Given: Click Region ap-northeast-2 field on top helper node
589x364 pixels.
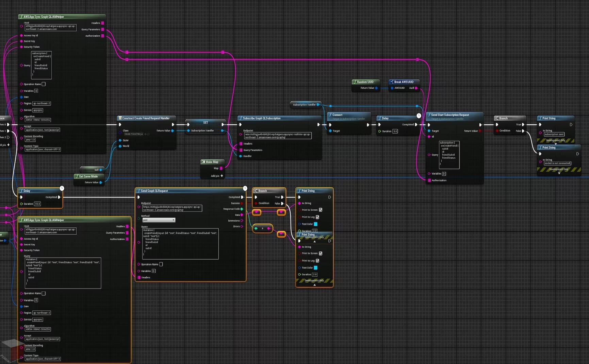Looking at the screenshot, I should point(42,103).
